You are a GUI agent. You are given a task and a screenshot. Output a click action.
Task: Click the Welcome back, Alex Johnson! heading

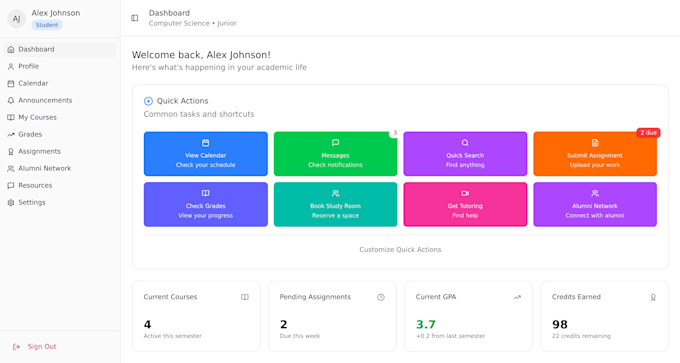[x=201, y=55]
